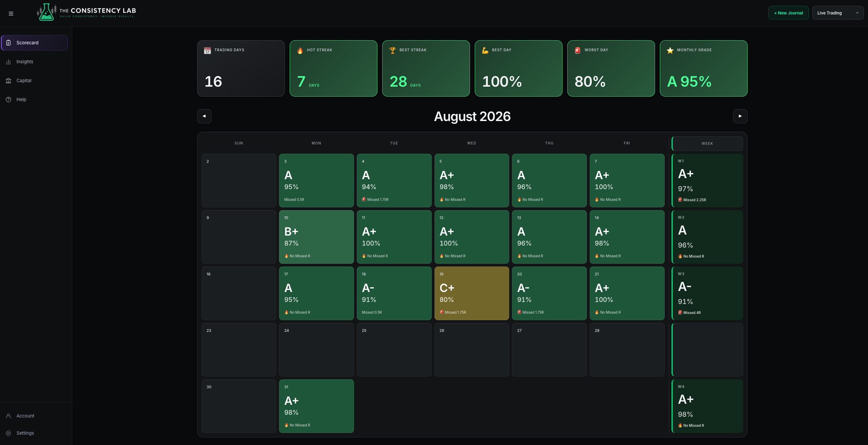Select the empty August 24 cell

[316, 350]
